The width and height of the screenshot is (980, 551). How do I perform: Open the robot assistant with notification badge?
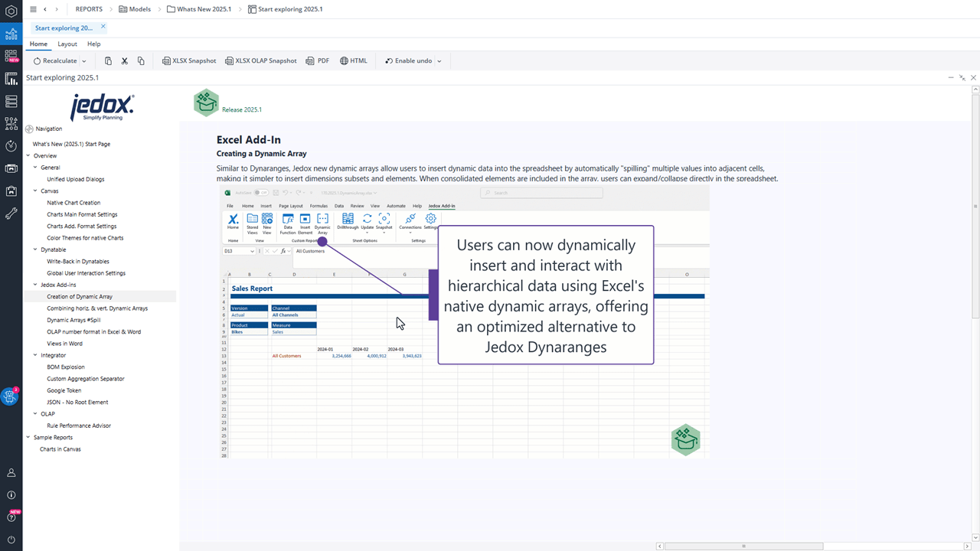pyautogui.click(x=10, y=396)
